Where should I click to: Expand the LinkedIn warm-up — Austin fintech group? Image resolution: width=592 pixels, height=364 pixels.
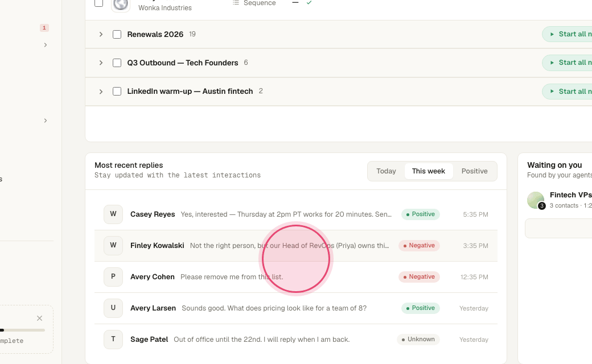(x=101, y=92)
